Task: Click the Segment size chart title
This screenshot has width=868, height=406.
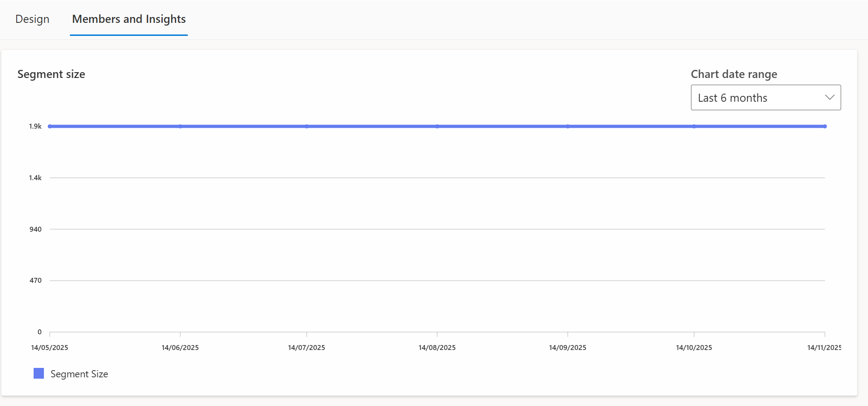Action: pos(51,74)
